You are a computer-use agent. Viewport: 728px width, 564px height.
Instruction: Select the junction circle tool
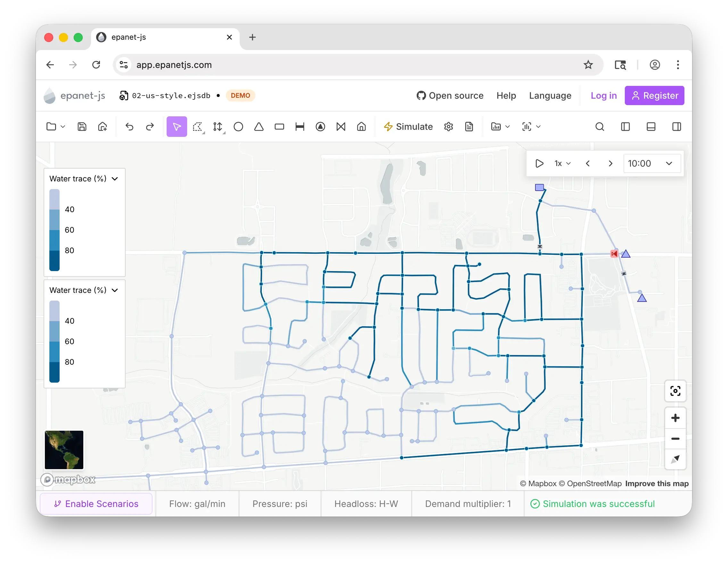238,127
